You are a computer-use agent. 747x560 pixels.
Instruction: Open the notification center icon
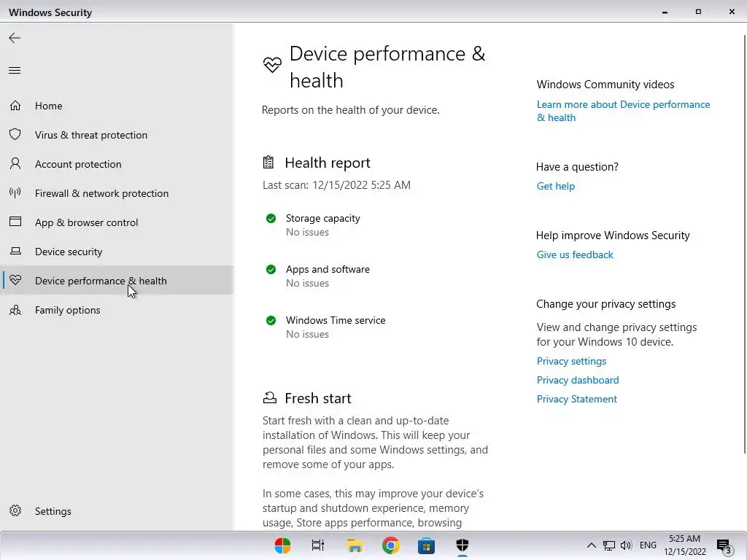(724, 546)
